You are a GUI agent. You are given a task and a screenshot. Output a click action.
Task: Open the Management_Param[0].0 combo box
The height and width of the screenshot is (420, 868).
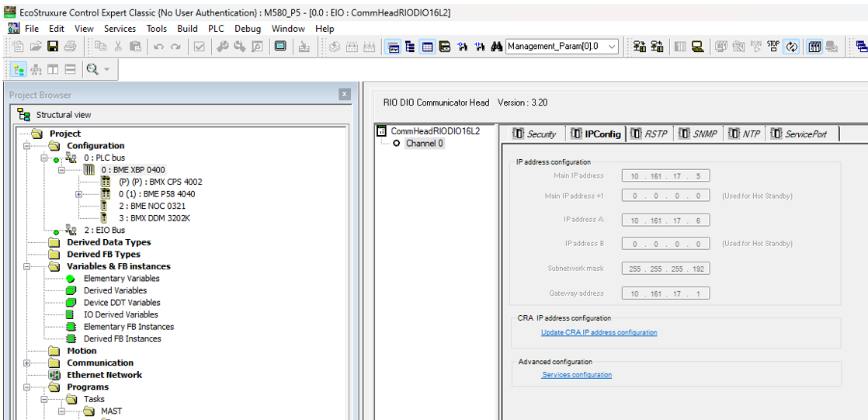click(x=562, y=47)
